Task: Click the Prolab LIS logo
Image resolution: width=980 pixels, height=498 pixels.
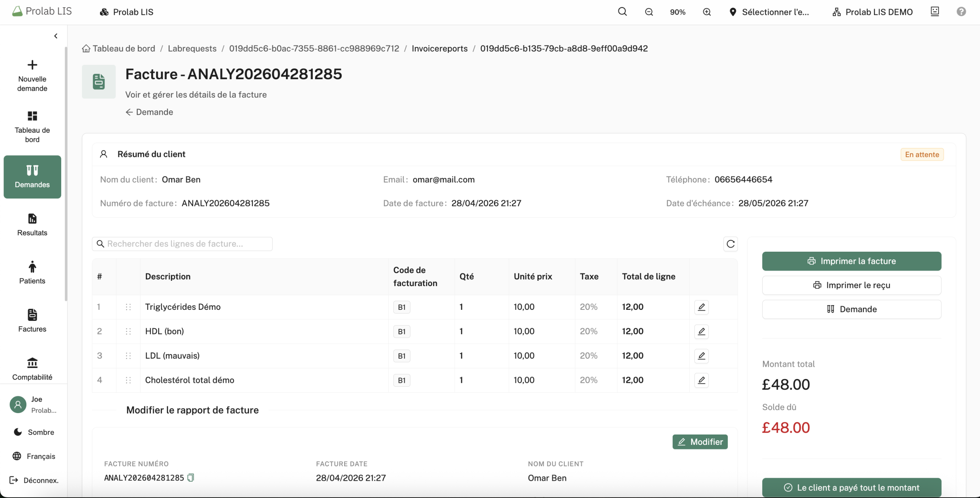Action: tap(42, 11)
